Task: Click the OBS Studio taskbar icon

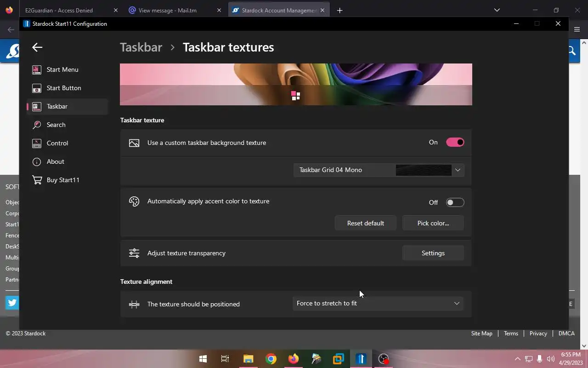Action: click(384, 359)
